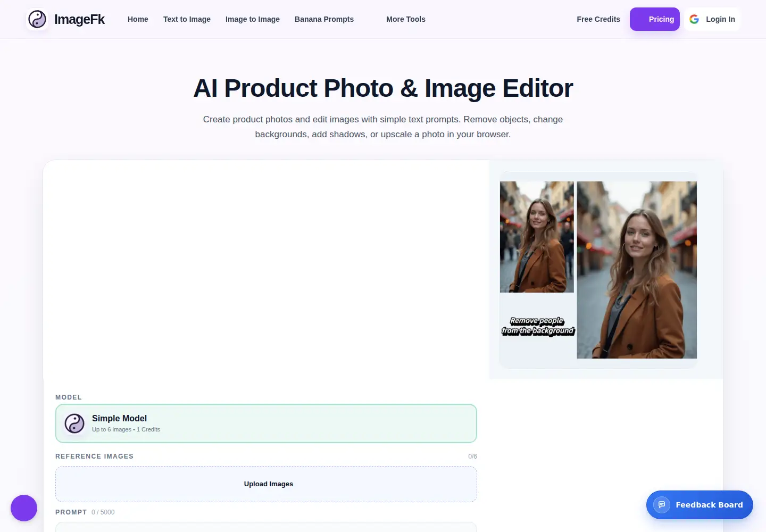Click the Google icon in the login button
Image resolution: width=766 pixels, height=532 pixels.
pyautogui.click(x=694, y=19)
